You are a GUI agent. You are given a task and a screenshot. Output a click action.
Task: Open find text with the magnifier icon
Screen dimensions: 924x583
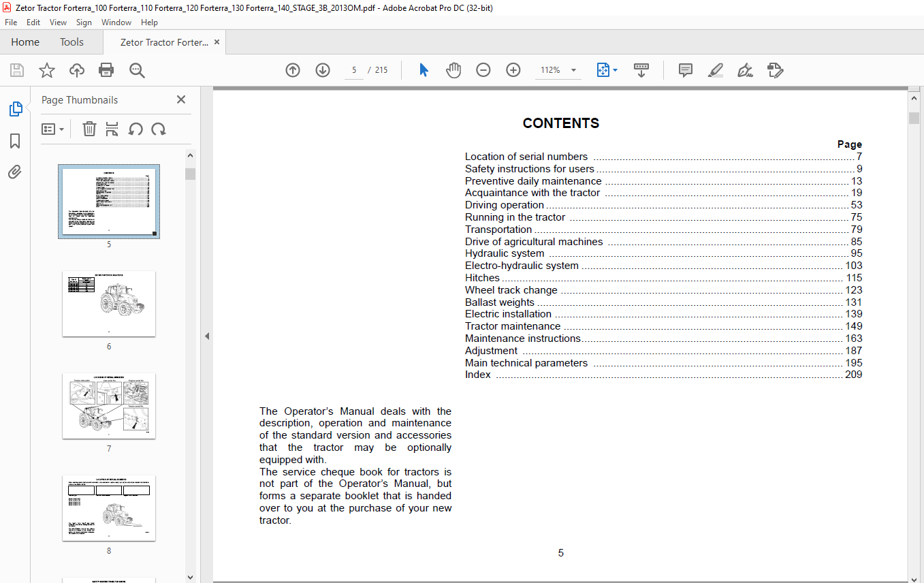137,70
